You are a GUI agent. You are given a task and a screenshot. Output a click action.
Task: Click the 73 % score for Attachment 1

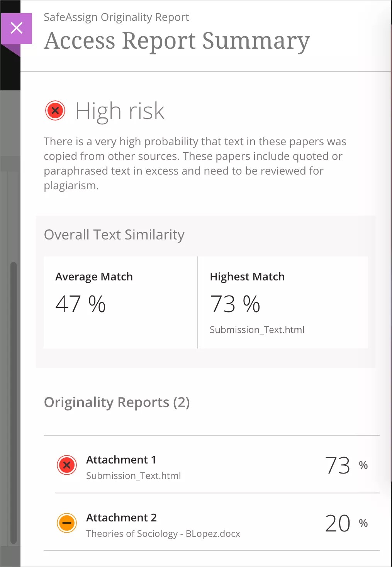tap(346, 465)
